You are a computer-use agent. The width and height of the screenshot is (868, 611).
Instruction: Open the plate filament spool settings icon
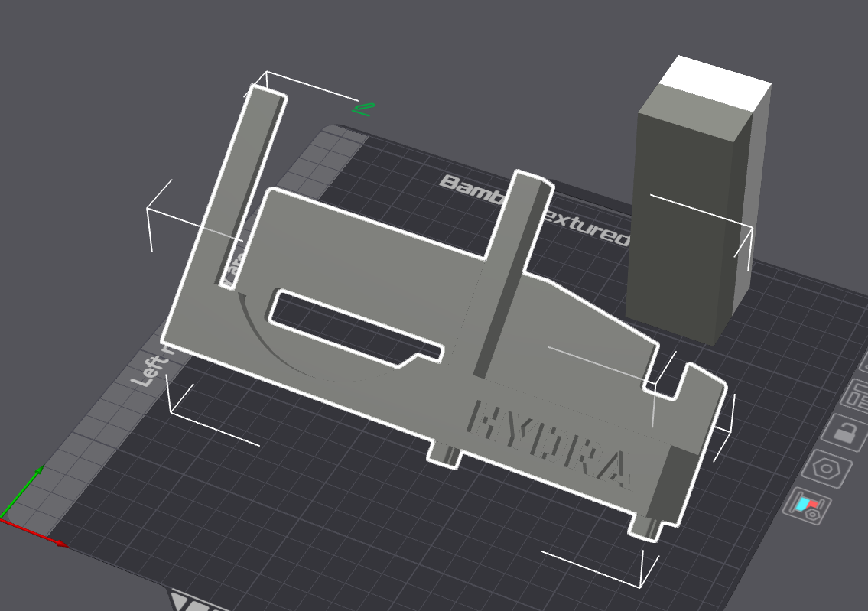click(x=808, y=505)
